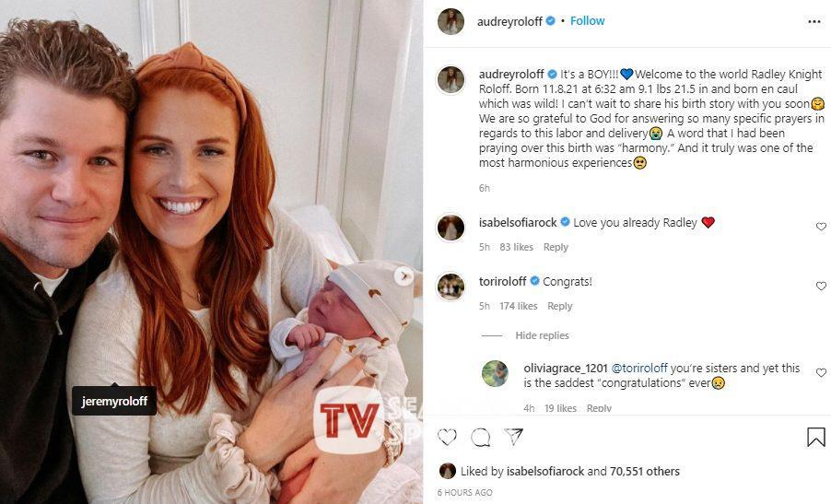Follow audreyroloff

click(x=587, y=20)
